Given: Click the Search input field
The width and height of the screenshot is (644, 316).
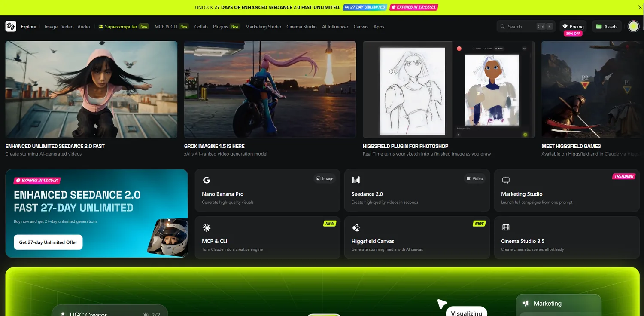Looking at the screenshot, I should [526, 27].
